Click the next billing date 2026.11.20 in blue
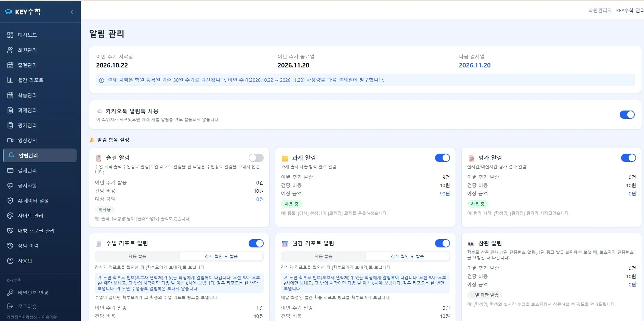This screenshot has height=321, width=644. click(475, 65)
